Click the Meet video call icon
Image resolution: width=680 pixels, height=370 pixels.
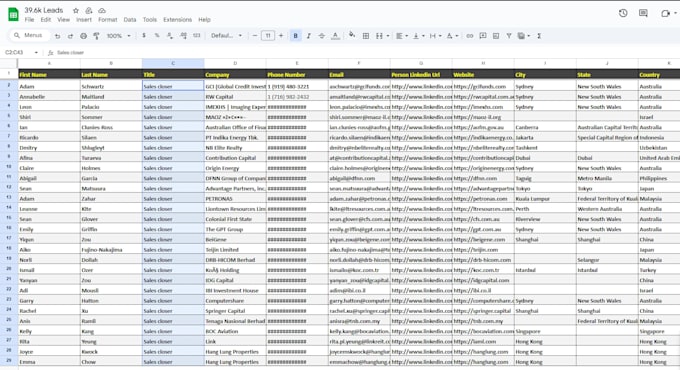[665, 13]
